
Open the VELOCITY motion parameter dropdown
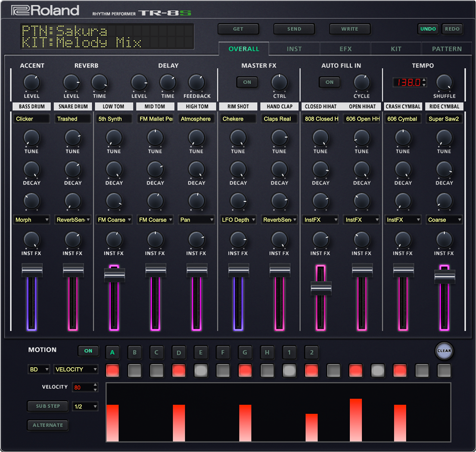coord(76,369)
